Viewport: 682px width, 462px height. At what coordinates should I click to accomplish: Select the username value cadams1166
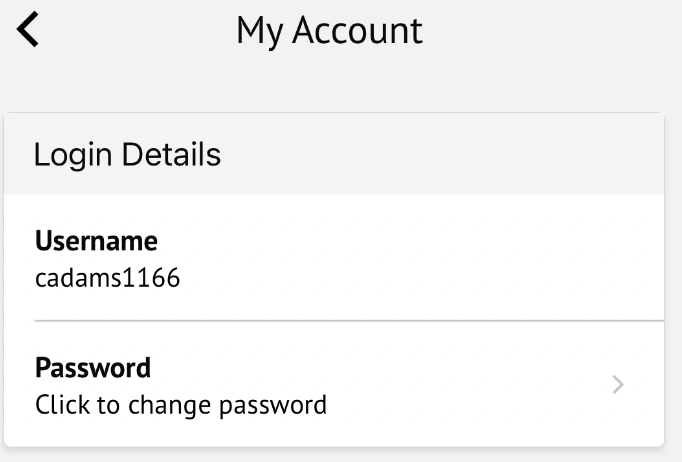coord(107,278)
